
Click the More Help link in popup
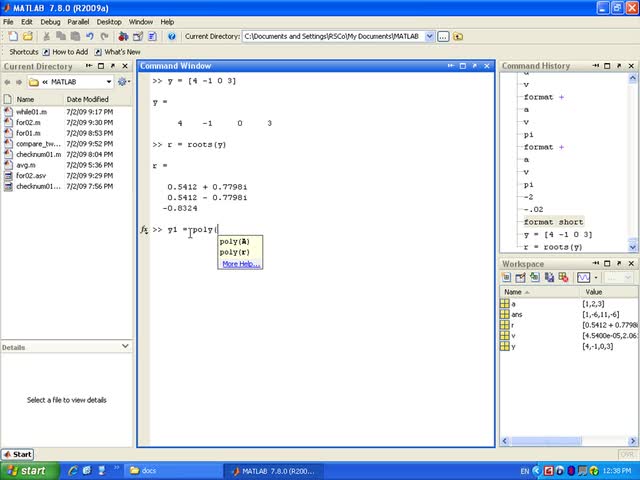click(240, 264)
